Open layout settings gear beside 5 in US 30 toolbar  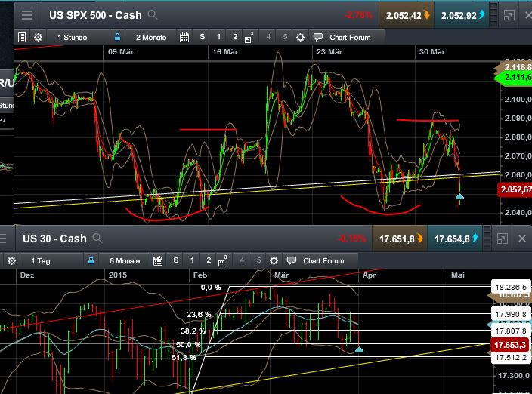[x=274, y=261]
